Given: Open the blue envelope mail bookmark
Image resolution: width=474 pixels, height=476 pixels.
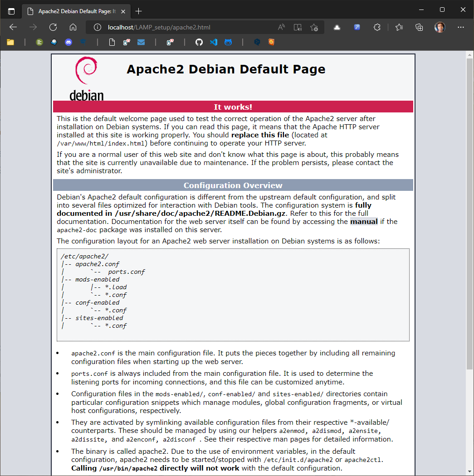Looking at the screenshot, I should coord(141,42).
